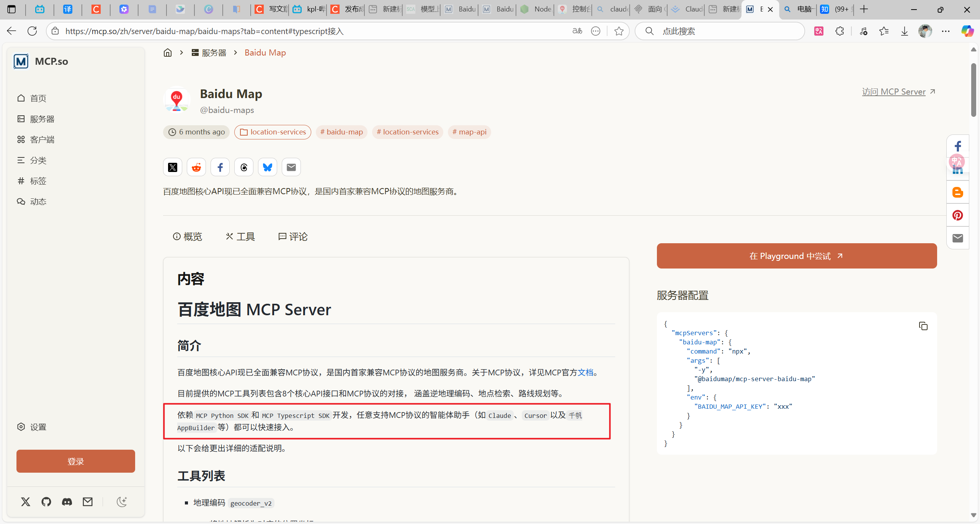The height and width of the screenshot is (524, 980).
Task: Share page on Bluesky butterfly icon
Action: 268,167
